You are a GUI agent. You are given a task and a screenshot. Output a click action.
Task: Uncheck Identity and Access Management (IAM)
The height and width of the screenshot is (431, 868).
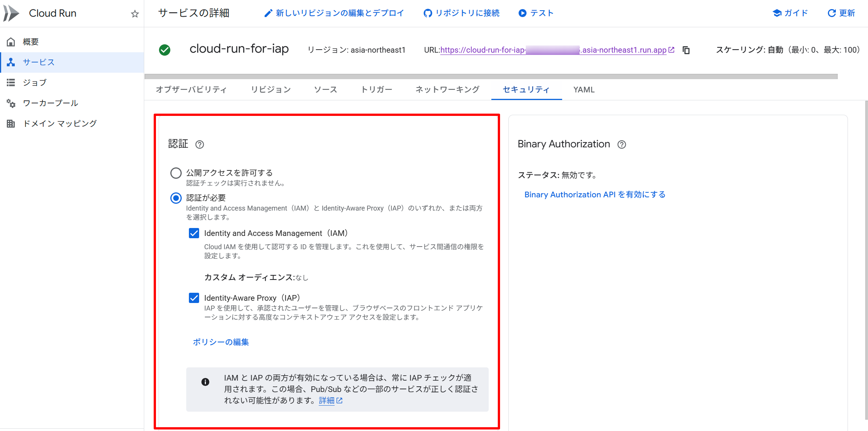tap(194, 233)
